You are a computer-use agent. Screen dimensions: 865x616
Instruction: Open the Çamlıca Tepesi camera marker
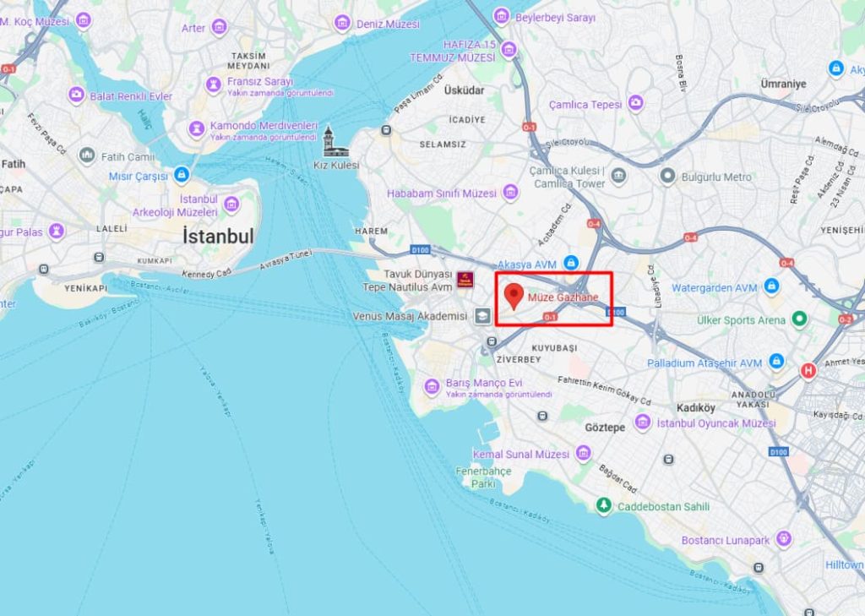pos(635,103)
